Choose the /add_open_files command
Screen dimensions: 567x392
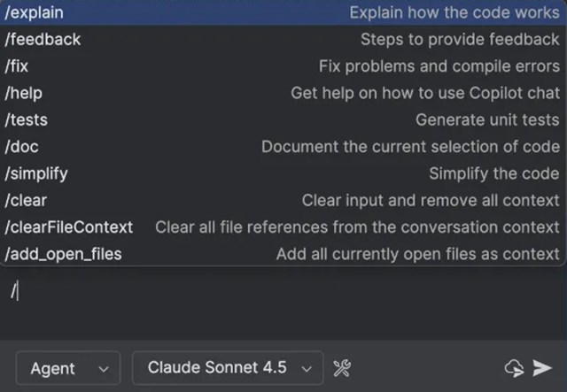[64, 254]
